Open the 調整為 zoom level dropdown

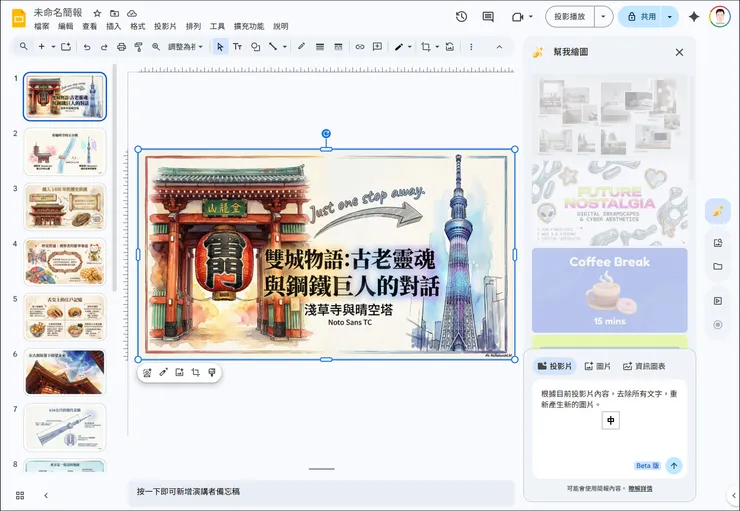[x=185, y=47]
